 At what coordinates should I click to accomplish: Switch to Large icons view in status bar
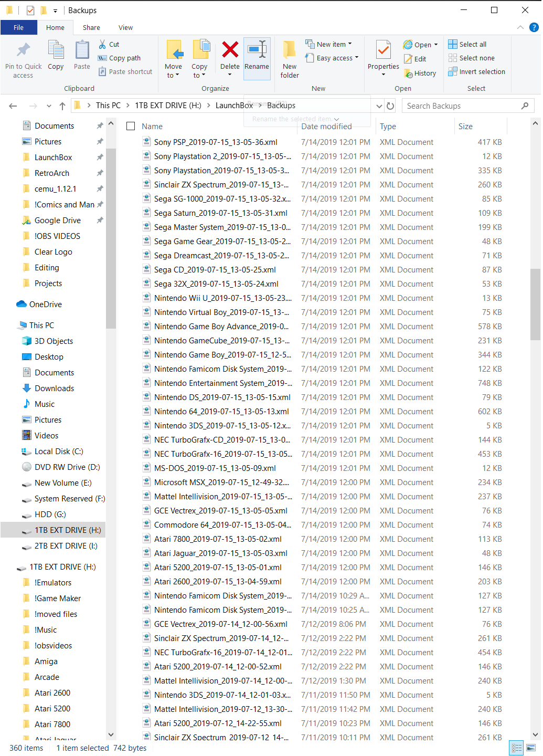[x=531, y=748]
